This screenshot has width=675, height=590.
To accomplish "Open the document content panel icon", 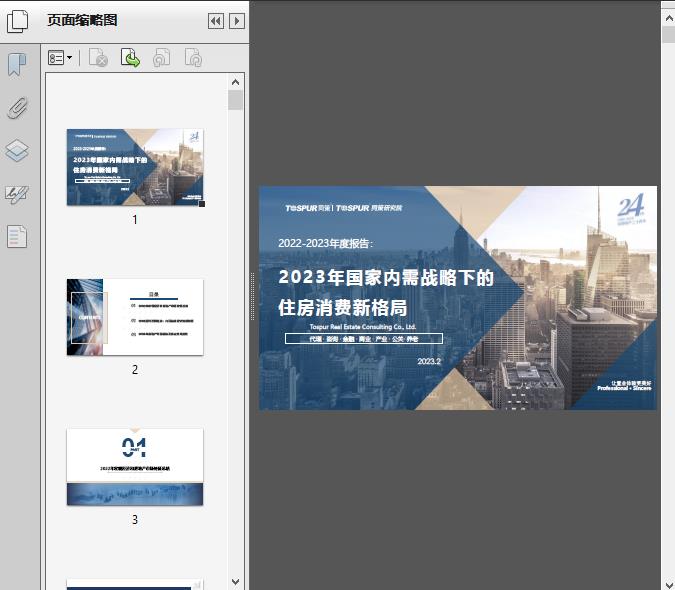I will [17, 236].
